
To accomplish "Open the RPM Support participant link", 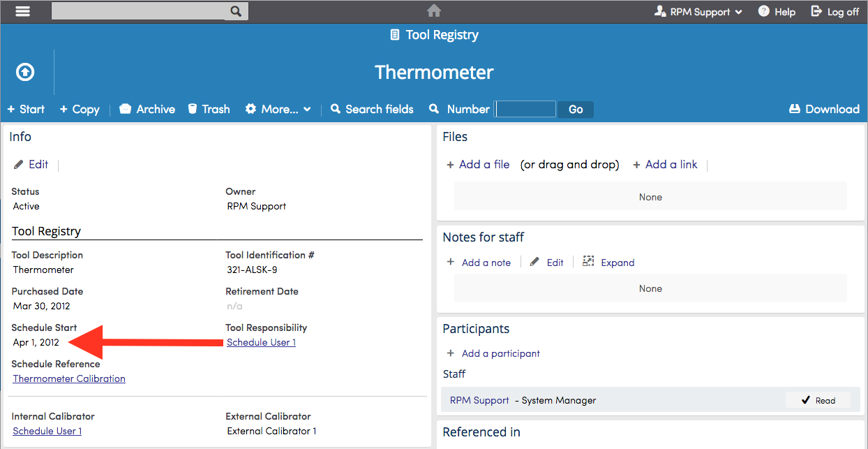I will click(479, 400).
